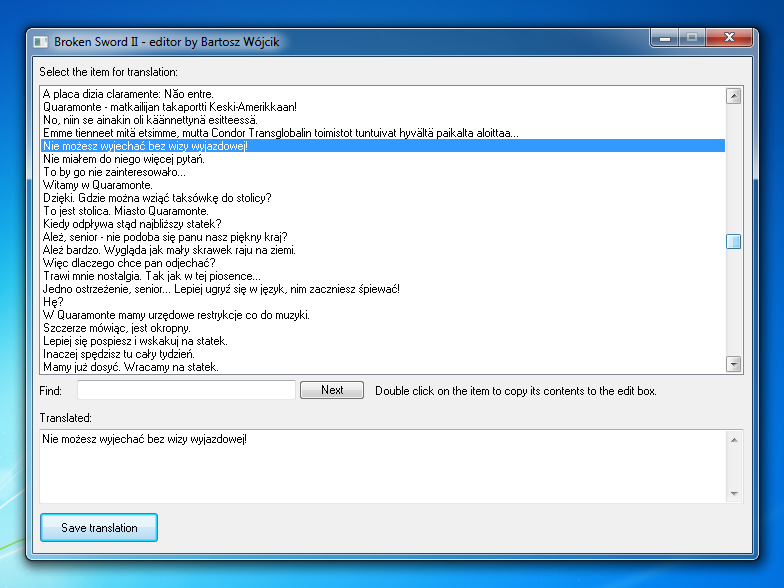The image size is (784, 588).
Task: Minimize the Broken Sword II editor window
Action: [x=664, y=38]
